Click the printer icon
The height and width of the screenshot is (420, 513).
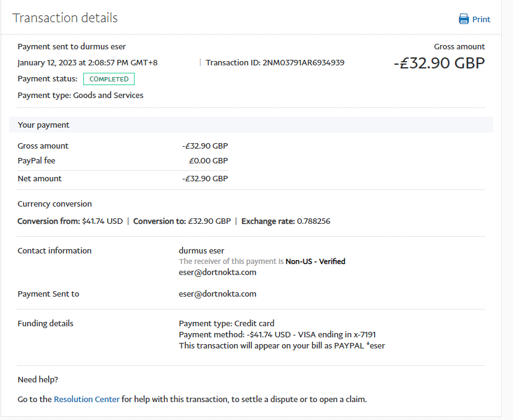(x=464, y=19)
